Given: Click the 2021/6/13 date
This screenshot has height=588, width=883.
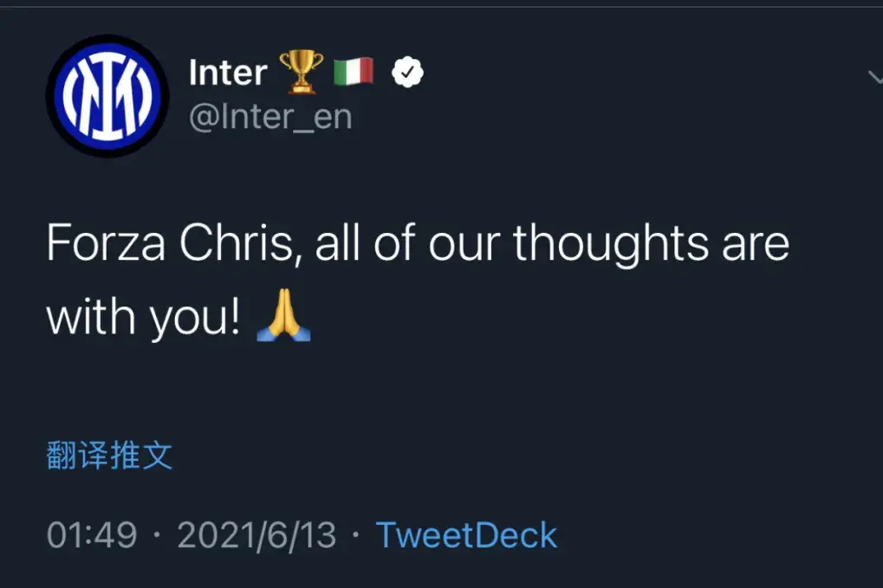Looking at the screenshot, I should 256,535.
